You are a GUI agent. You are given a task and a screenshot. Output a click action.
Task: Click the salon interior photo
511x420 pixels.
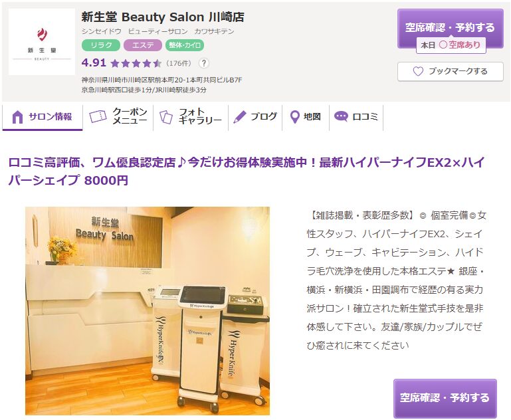[x=148, y=311]
